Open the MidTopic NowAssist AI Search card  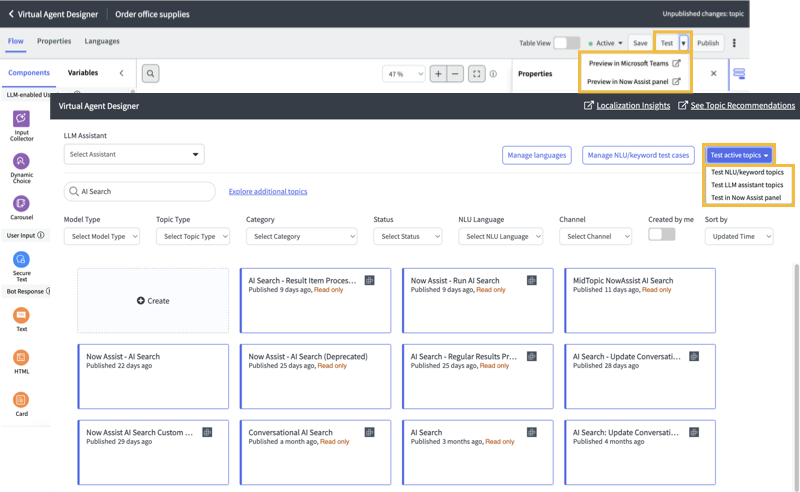(640, 301)
